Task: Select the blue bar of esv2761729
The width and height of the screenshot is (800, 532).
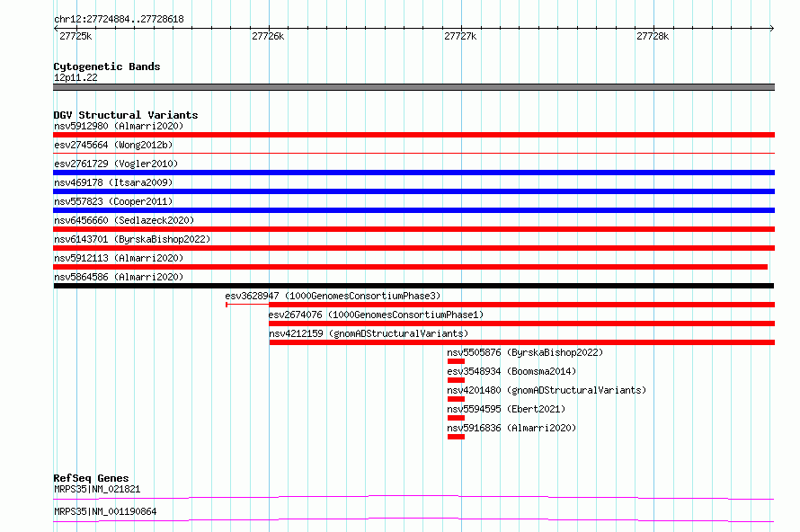Action: 413,173
